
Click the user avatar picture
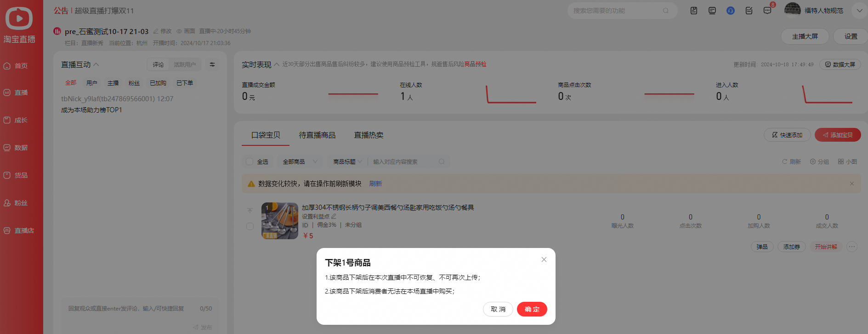tap(793, 9)
